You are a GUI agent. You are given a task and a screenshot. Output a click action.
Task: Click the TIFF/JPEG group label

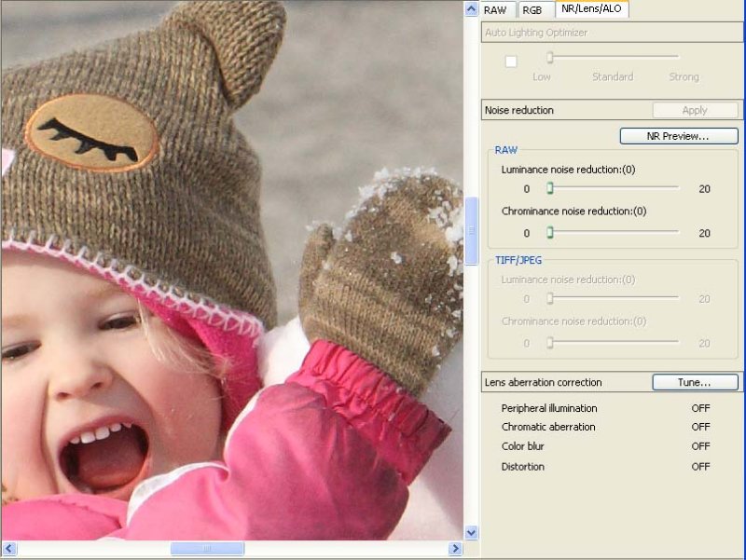click(518, 260)
